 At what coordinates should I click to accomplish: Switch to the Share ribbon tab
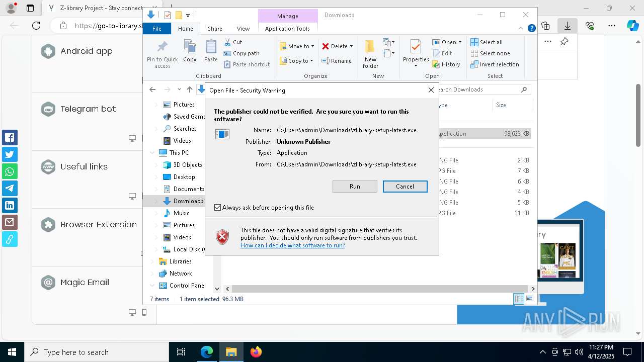click(x=215, y=29)
